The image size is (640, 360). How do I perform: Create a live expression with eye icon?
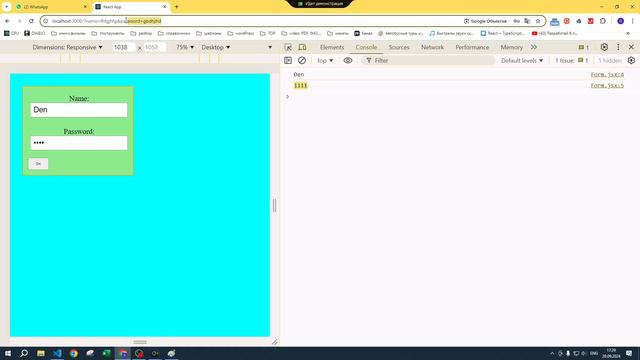click(x=348, y=60)
